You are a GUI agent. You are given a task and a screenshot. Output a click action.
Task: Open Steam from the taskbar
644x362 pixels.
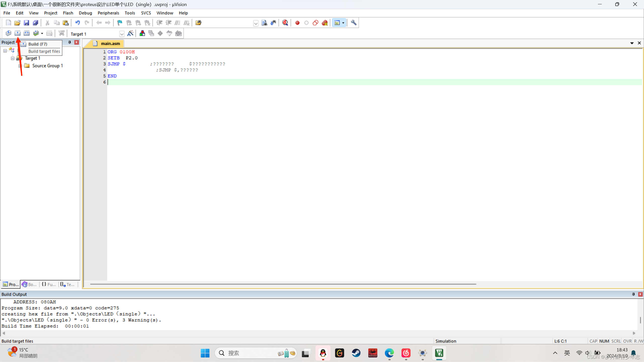[356, 353]
